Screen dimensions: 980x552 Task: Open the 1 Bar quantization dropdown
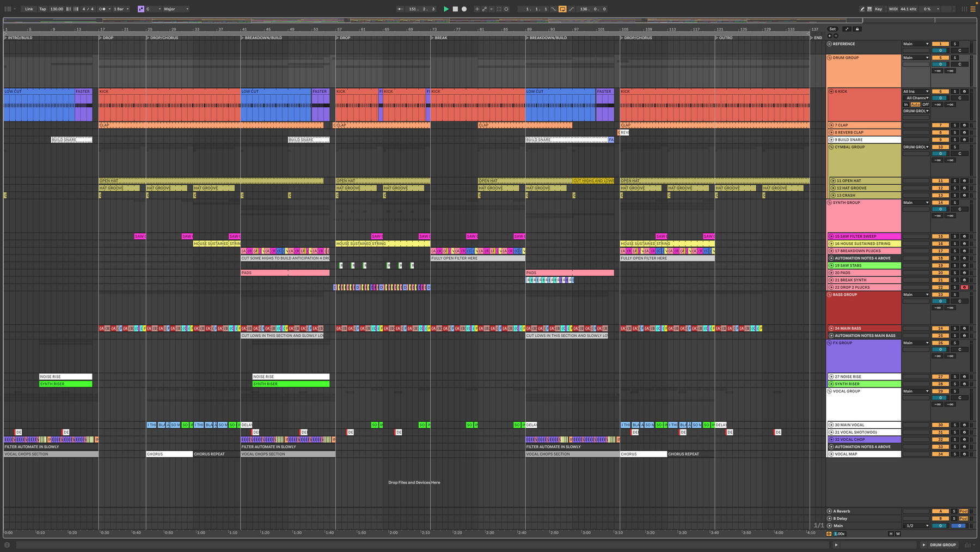point(121,9)
